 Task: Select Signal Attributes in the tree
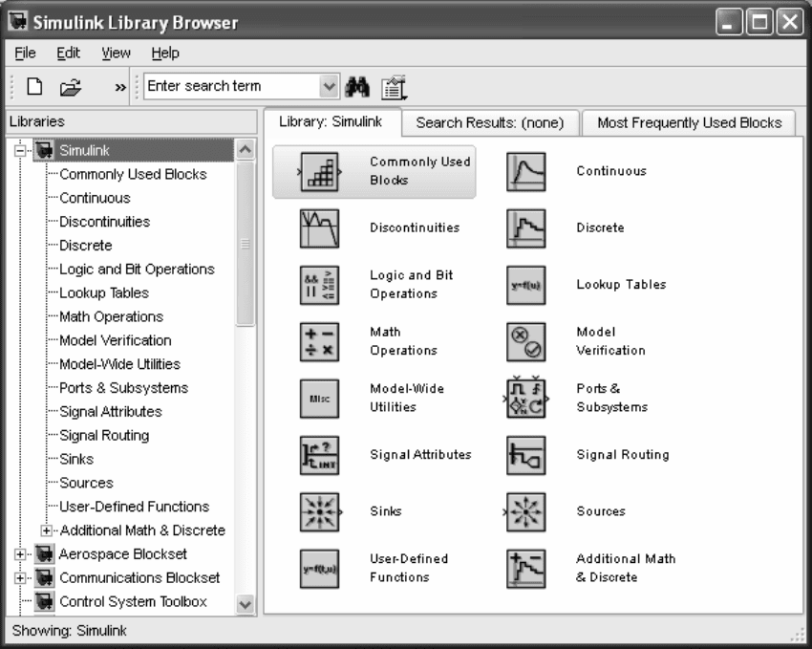click(x=111, y=412)
